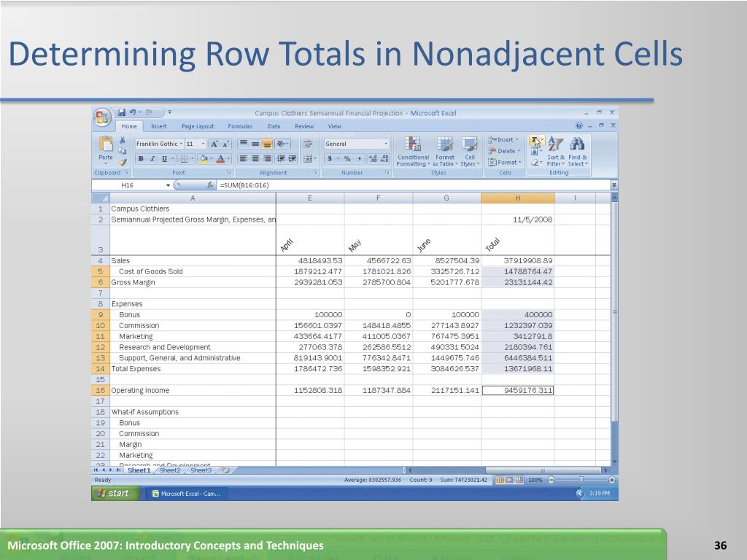Increase font size with Grow Font
Image resolution: width=747 pixels, height=560 pixels.
214,144
